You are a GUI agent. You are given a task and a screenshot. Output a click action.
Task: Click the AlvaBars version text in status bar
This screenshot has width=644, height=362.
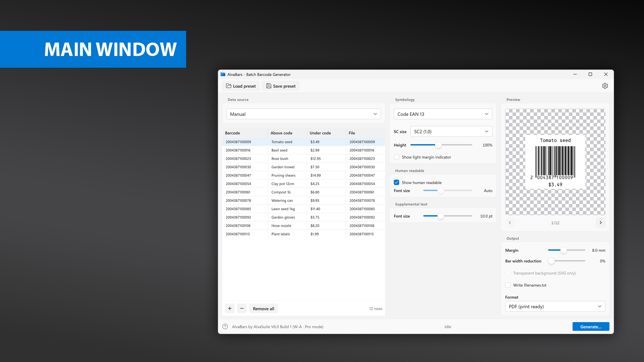pyautogui.click(x=278, y=327)
